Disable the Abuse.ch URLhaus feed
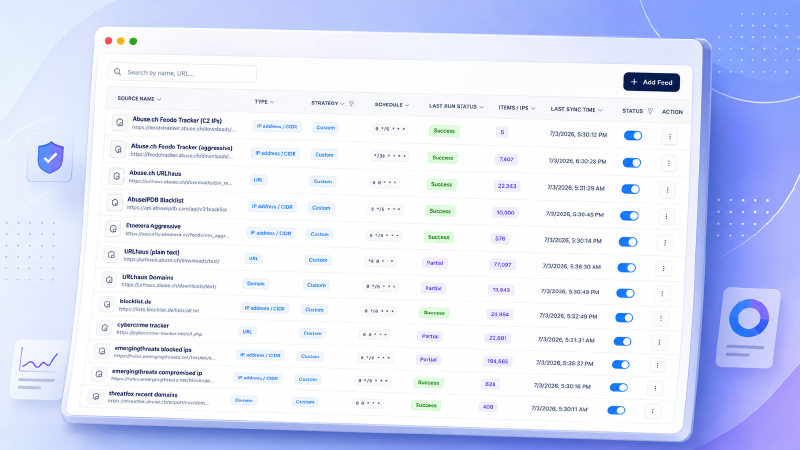 (631, 189)
